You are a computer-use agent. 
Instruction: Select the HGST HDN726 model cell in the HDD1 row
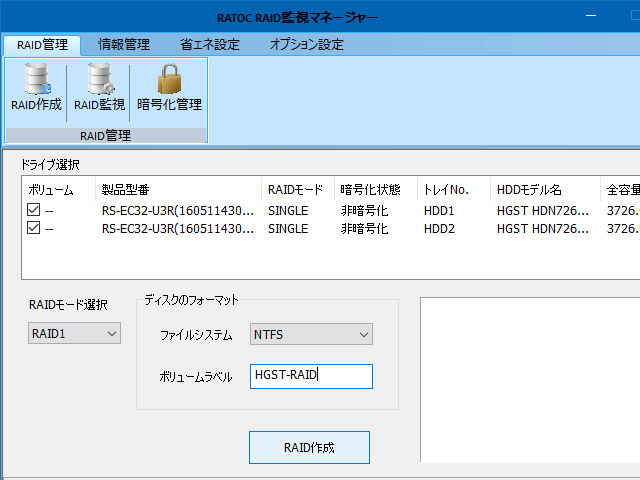point(543,211)
